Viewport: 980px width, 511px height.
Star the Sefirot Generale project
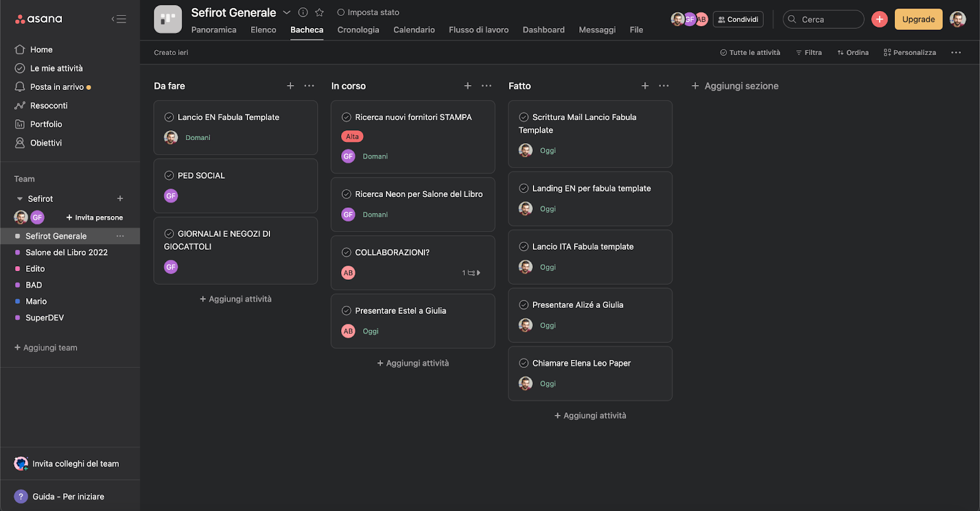pos(319,12)
